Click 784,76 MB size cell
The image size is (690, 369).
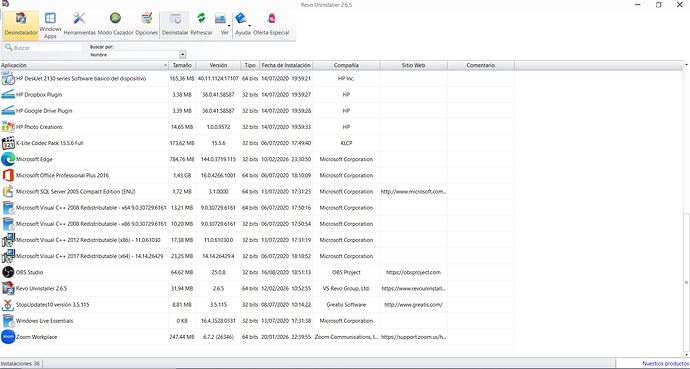tap(182, 159)
